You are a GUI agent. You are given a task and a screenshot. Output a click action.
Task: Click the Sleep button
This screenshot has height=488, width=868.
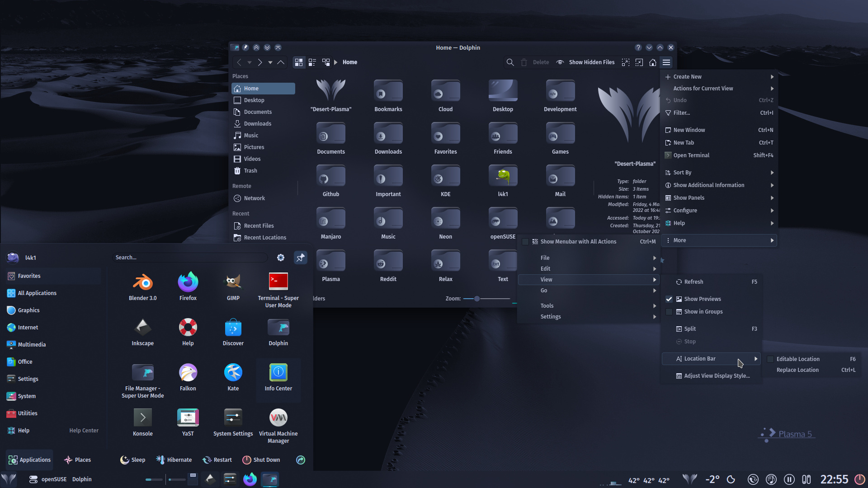(x=133, y=460)
